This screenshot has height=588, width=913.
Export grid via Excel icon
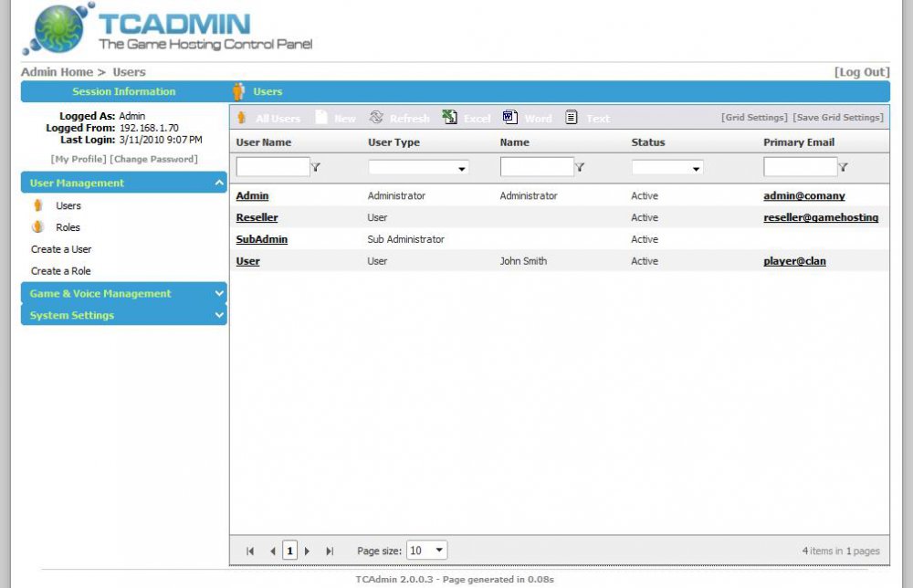(x=450, y=118)
